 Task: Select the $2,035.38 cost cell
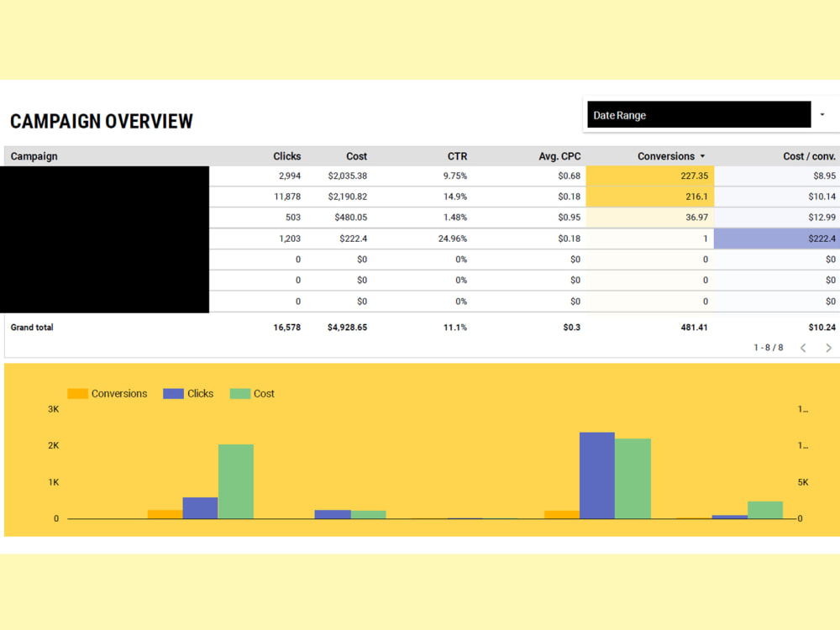click(x=347, y=176)
